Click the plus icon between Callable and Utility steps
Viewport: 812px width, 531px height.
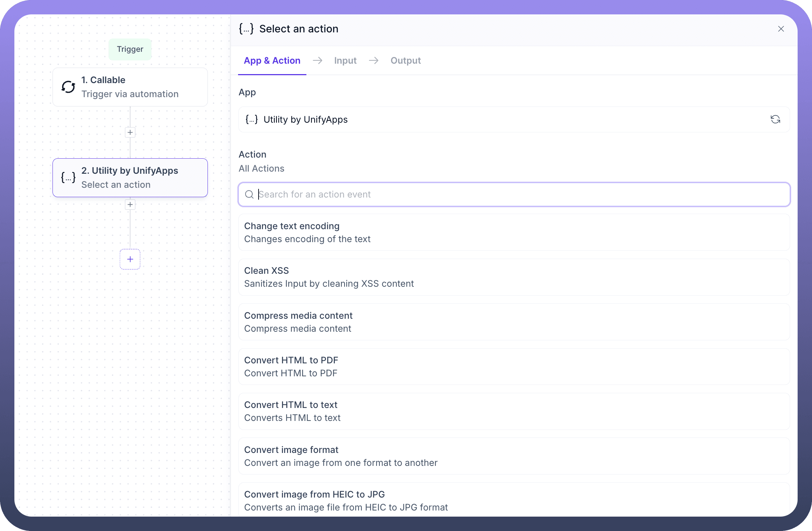point(130,132)
